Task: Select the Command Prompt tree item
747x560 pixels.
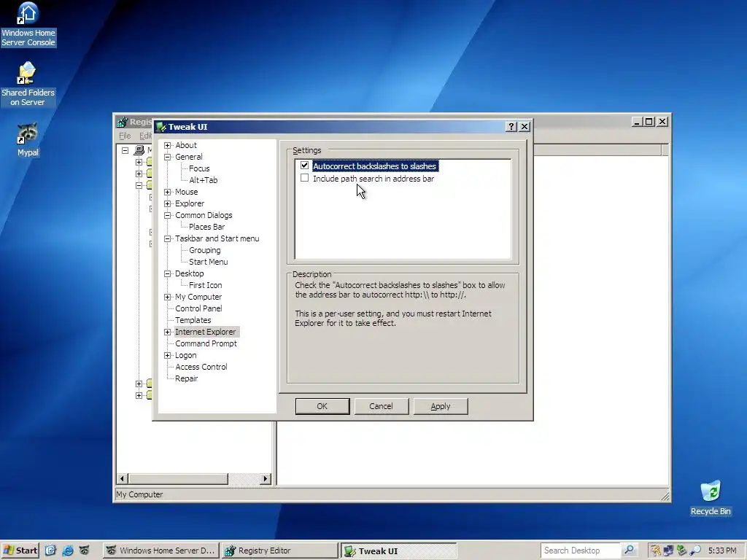Action: click(x=206, y=343)
